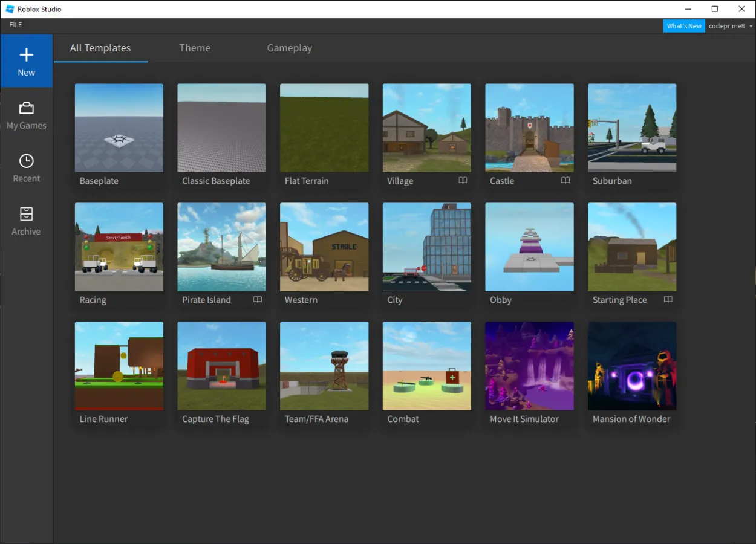Expand the codeprime8 account dropdown
Image resolution: width=756 pixels, height=544 pixels.
click(x=751, y=26)
